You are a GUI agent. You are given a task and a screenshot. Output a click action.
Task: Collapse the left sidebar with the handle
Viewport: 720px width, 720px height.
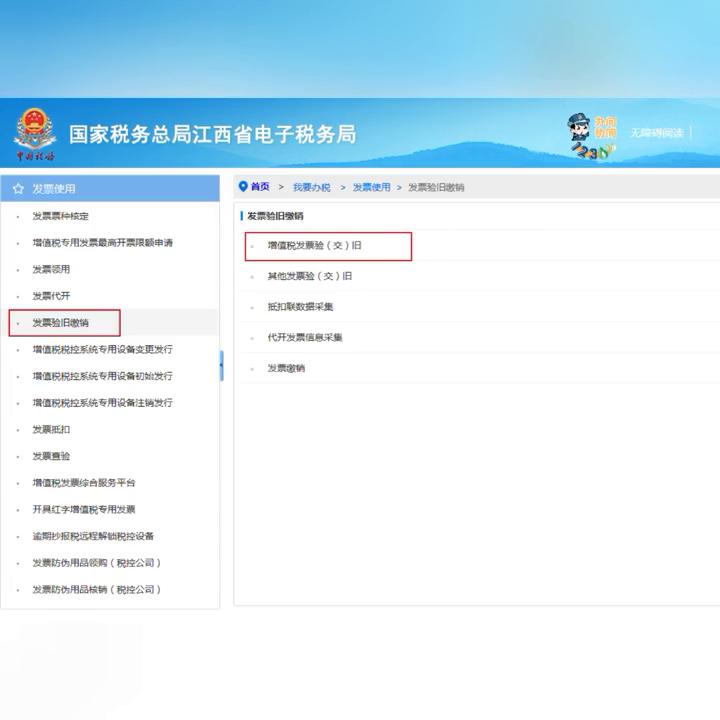pos(222,366)
